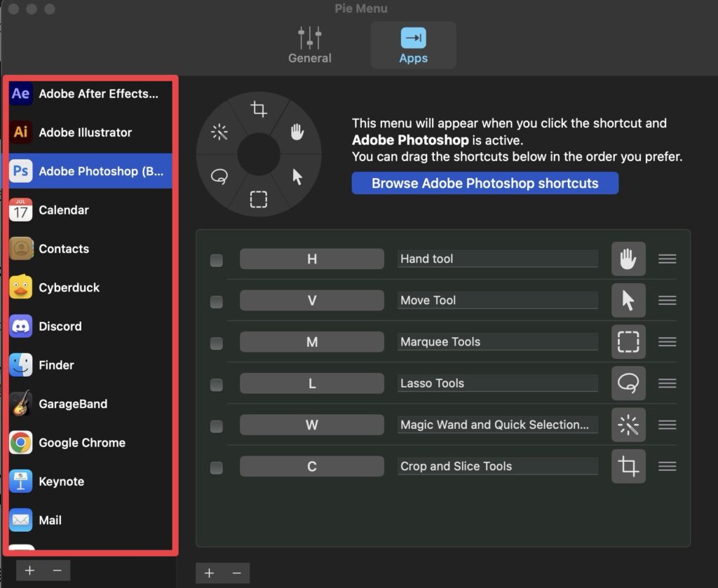Grab the Lasso Tools reorder handle
Viewport: 718px width, 588px height.
coord(668,383)
